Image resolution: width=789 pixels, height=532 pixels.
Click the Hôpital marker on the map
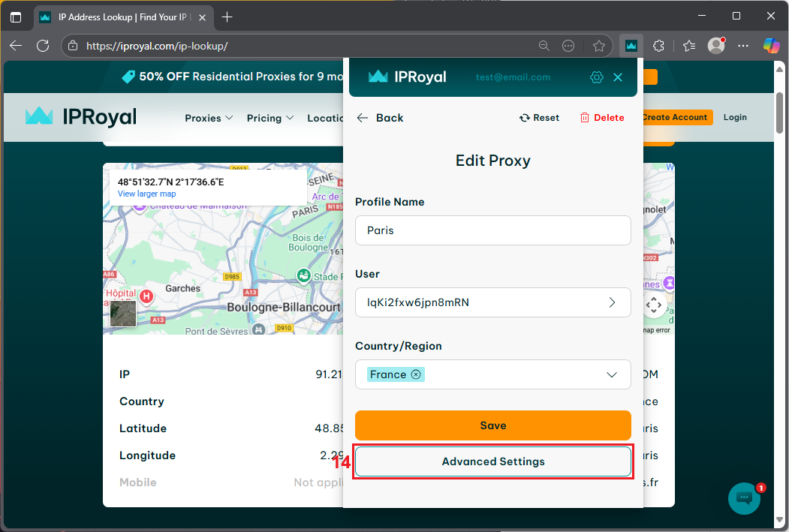coord(146,296)
